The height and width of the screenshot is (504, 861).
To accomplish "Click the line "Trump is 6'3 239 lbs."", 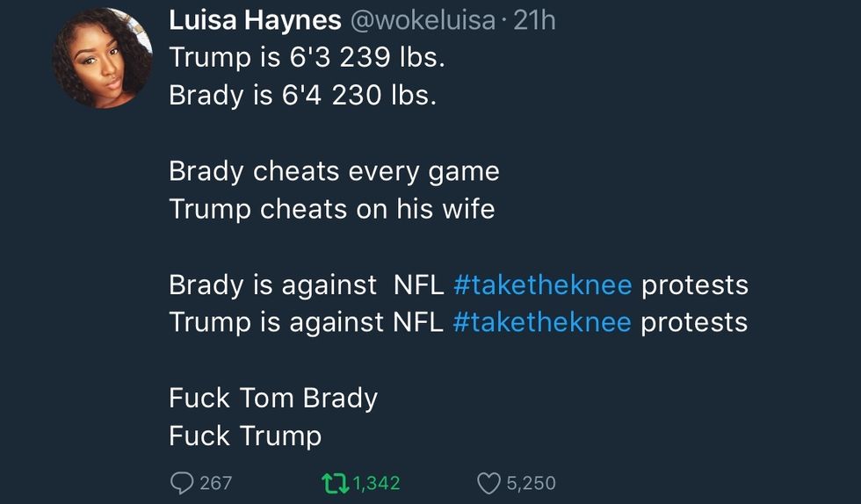I will click(x=307, y=57).
